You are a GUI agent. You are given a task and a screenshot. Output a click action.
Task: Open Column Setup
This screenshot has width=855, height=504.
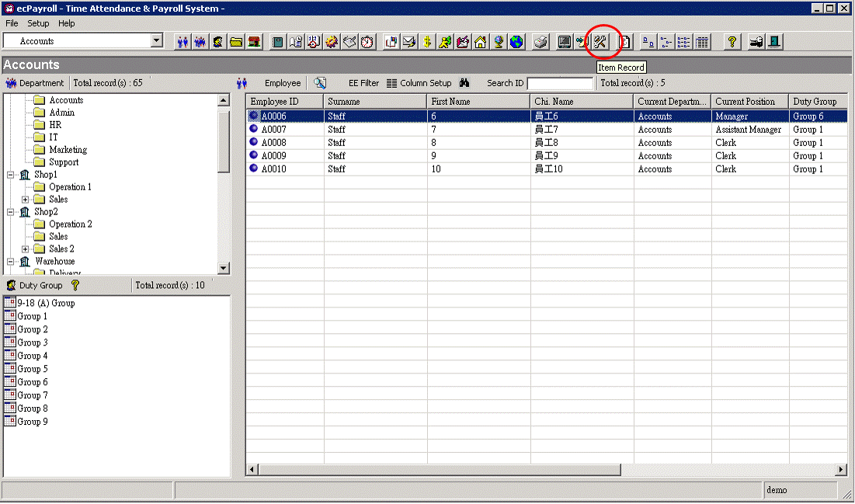419,83
